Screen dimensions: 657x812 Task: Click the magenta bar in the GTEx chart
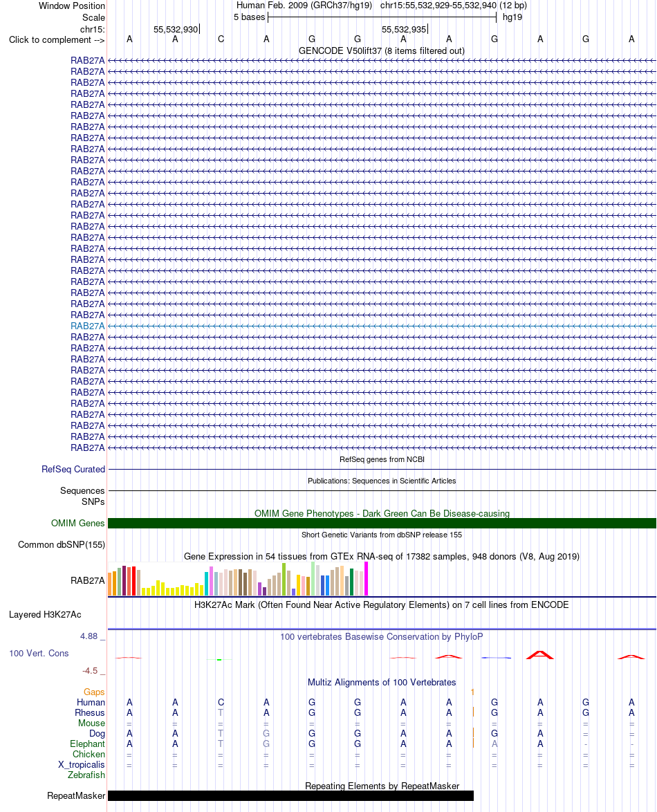[x=366, y=579]
